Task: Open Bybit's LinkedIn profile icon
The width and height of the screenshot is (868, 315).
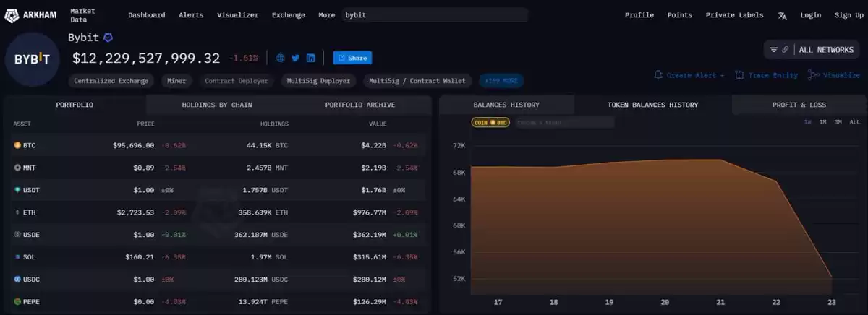Action: [310, 58]
